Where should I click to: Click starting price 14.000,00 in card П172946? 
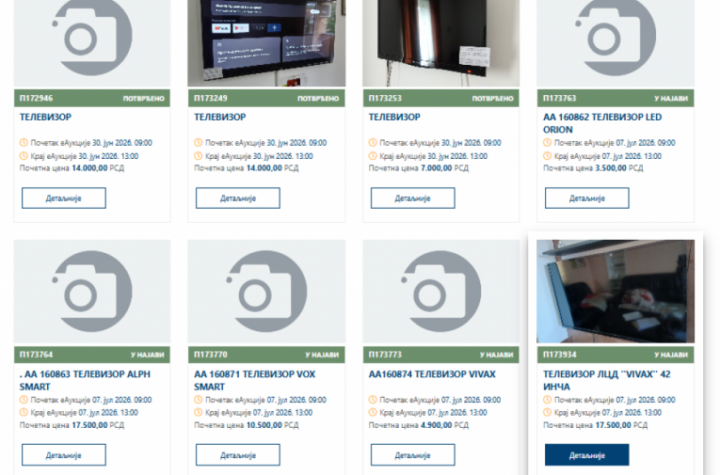pyautogui.click(x=90, y=168)
